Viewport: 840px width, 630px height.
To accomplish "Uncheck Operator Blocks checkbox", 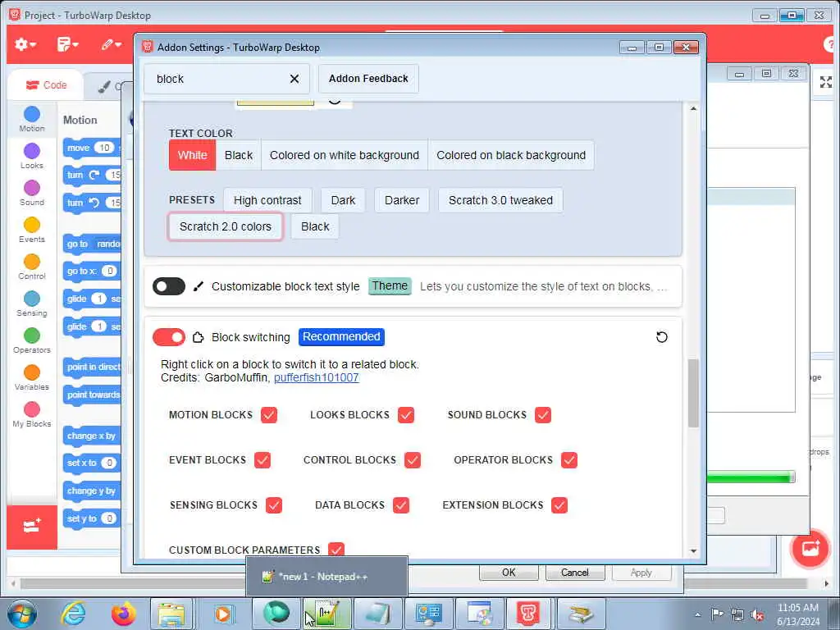I will [569, 460].
